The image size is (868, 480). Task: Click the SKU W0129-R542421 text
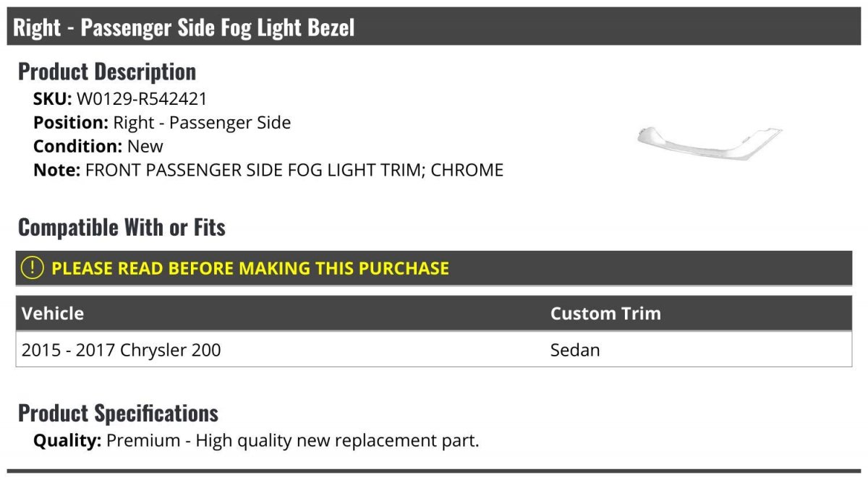click(120, 99)
